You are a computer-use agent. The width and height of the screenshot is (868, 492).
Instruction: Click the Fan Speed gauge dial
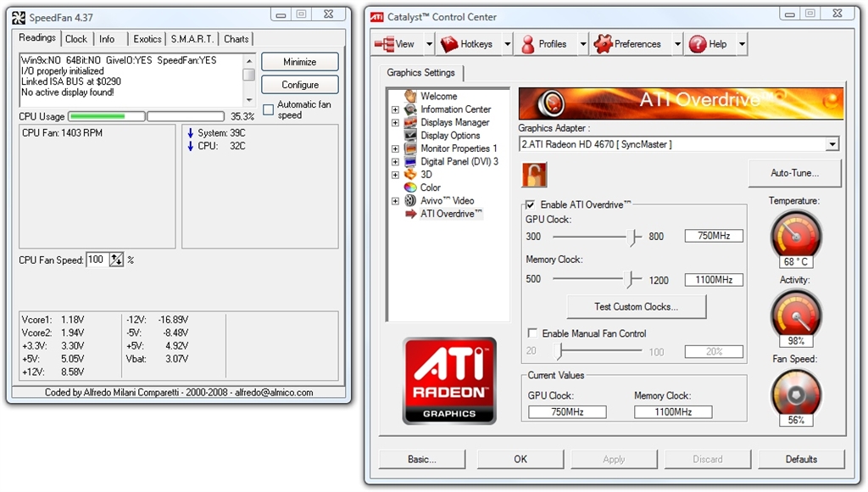(796, 394)
